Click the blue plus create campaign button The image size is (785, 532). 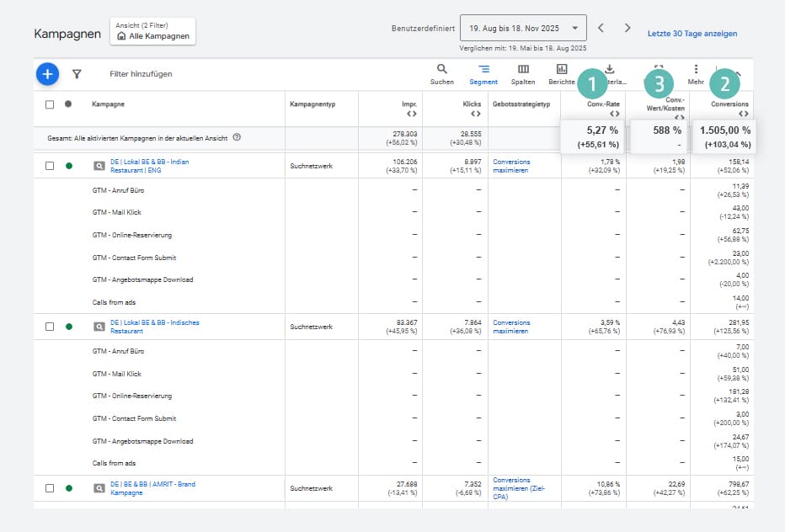pos(47,74)
